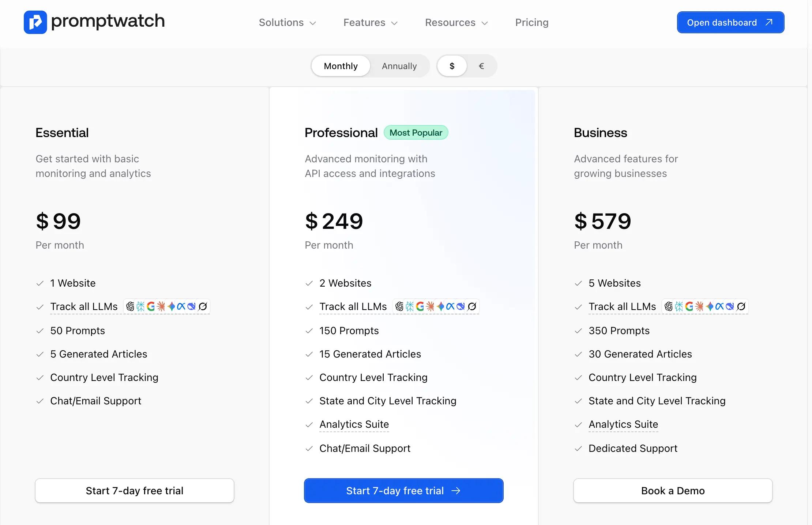Switch billing to Annually
The width and height of the screenshot is (812, 525).
pyautogui.click(x=399, y=66)
